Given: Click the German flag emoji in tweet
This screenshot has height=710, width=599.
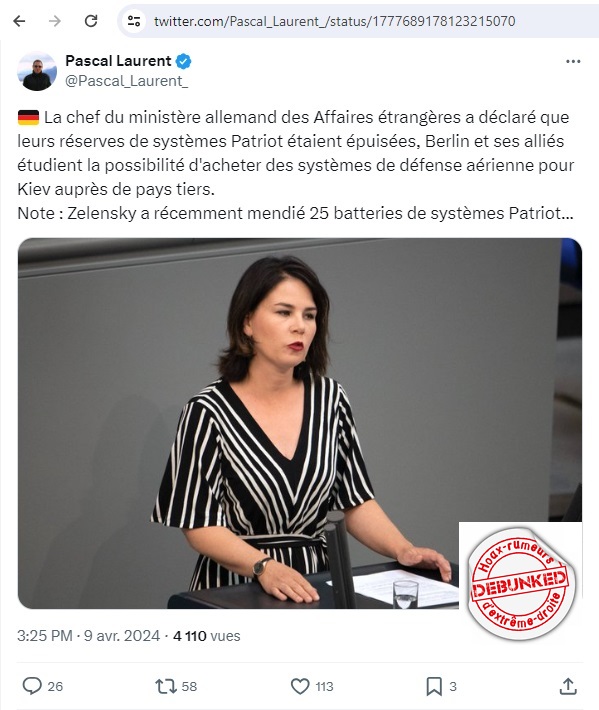Looking at the screenshot, I should pyautogui.click(x=28, y=117).
